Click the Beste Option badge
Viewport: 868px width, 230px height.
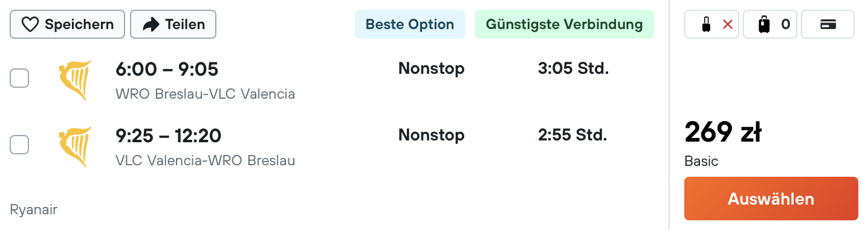[x=410, y=24]
